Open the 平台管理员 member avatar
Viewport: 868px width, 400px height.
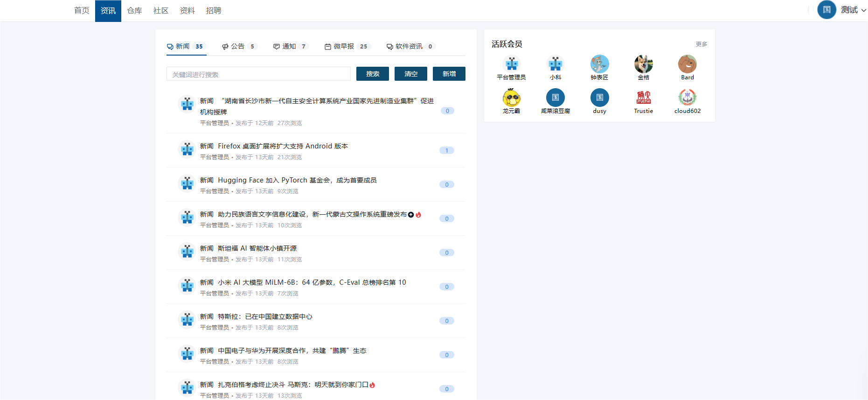tap(511, 64)
